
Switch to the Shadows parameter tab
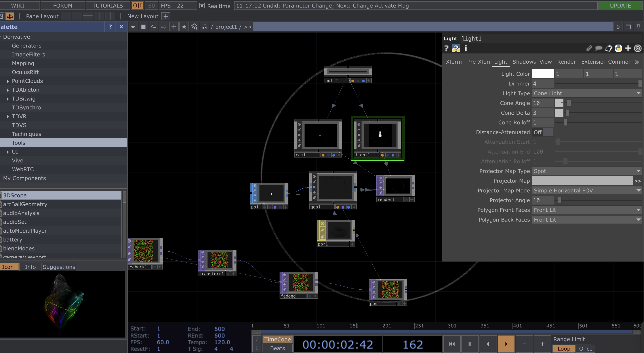tap(524, 62)
